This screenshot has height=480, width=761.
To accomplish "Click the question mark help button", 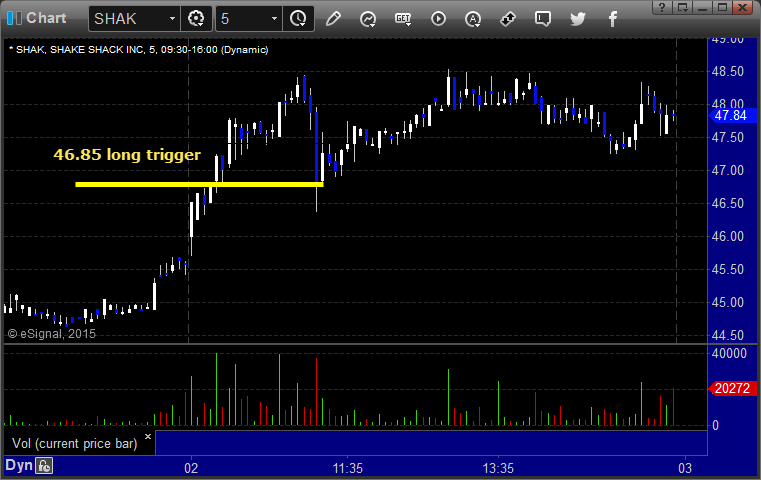I will tap(662, 7).
